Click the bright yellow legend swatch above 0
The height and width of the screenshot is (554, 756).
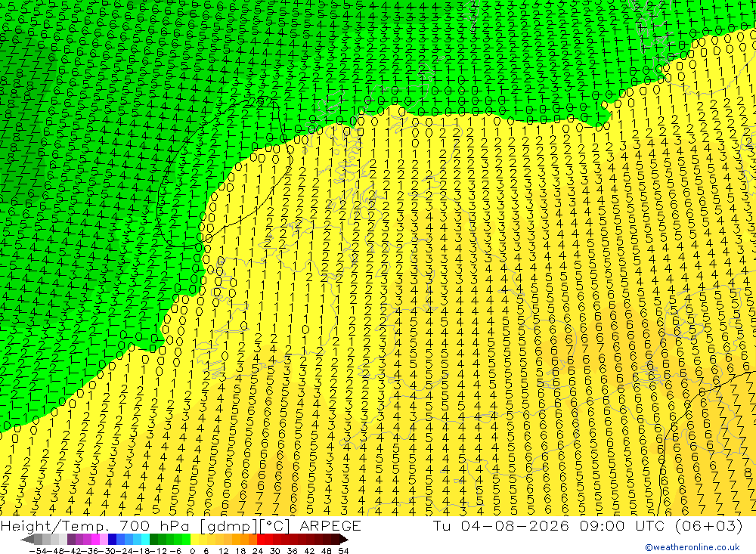pos(194,540)
